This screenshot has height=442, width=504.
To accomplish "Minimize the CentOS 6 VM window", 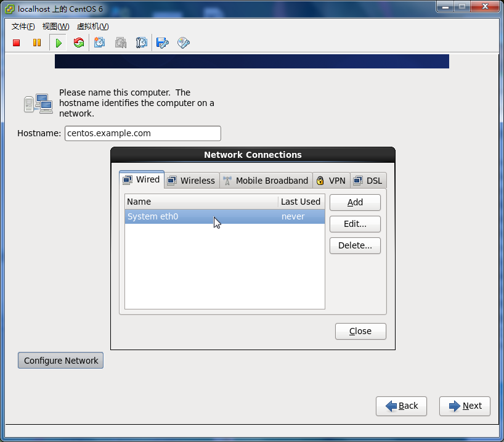I will (x=445, y=6).
